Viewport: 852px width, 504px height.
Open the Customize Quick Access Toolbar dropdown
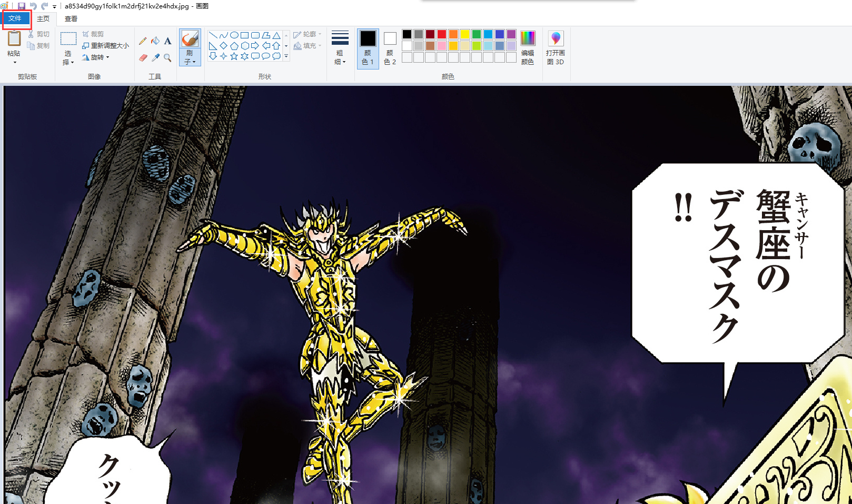pos(54,7)
